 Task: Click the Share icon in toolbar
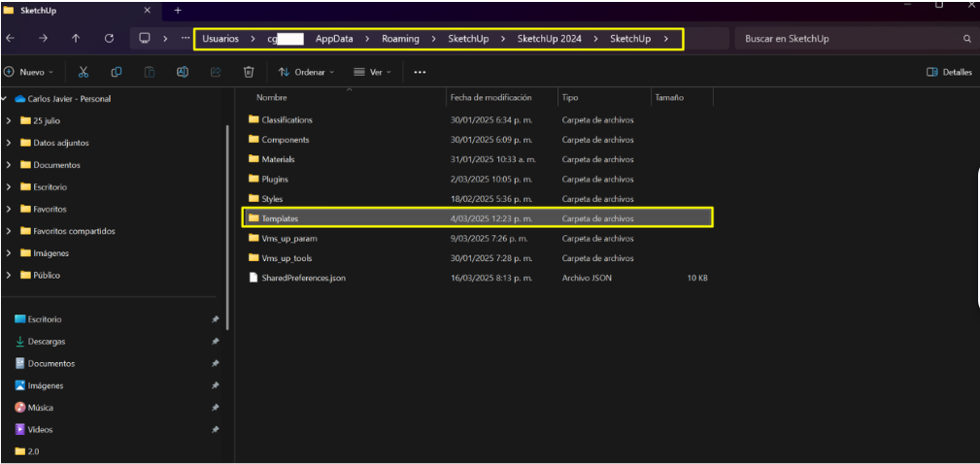click(x=216, y=72)
